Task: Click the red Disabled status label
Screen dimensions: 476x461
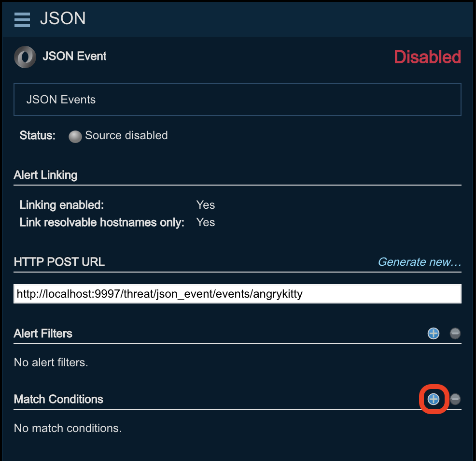Action: pyautogui.click(x=427, y=57)
